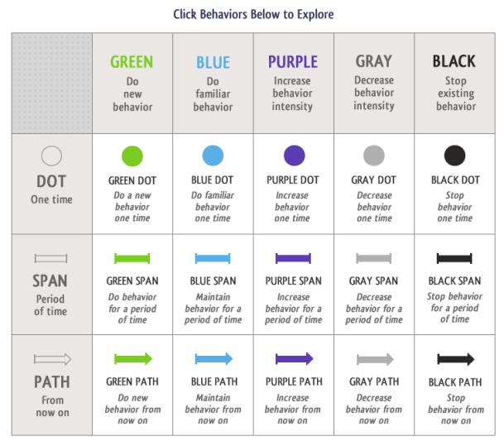Click the black dot circle icon
504x441 pixels.
pos(454,156)
